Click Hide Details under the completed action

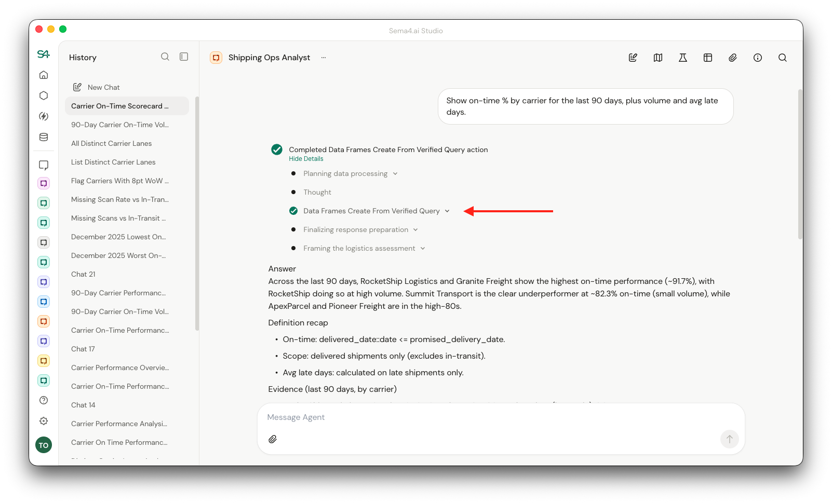[306, 158]
